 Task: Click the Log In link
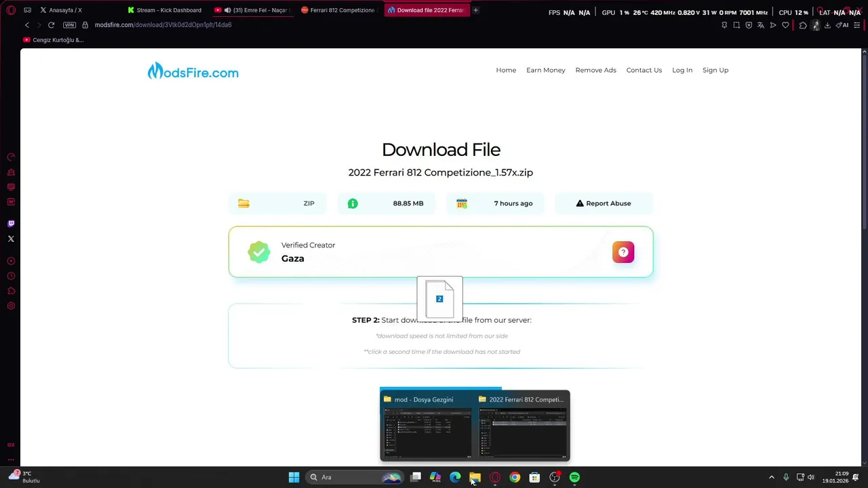pos(682,70)
